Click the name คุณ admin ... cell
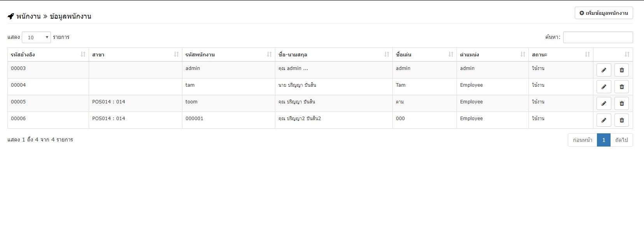Viewport: 644px width, 234px height. 334,70
